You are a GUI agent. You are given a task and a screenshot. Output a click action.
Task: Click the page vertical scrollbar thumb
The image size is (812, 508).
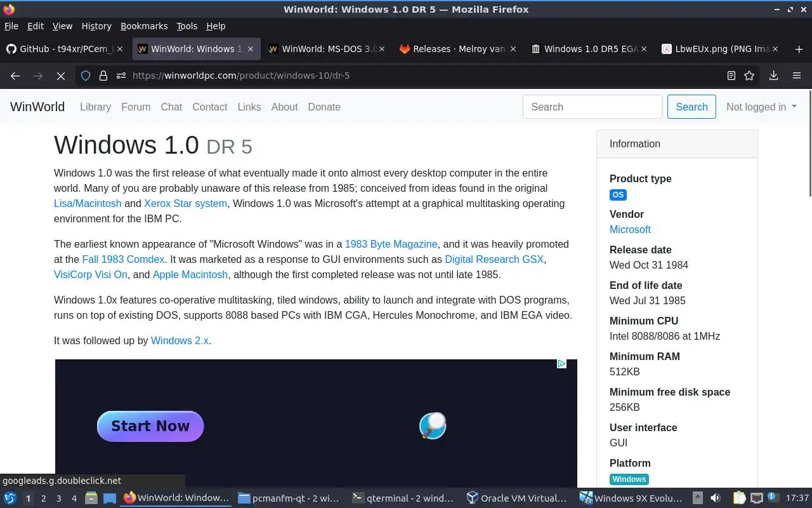[x=809, y=143]
